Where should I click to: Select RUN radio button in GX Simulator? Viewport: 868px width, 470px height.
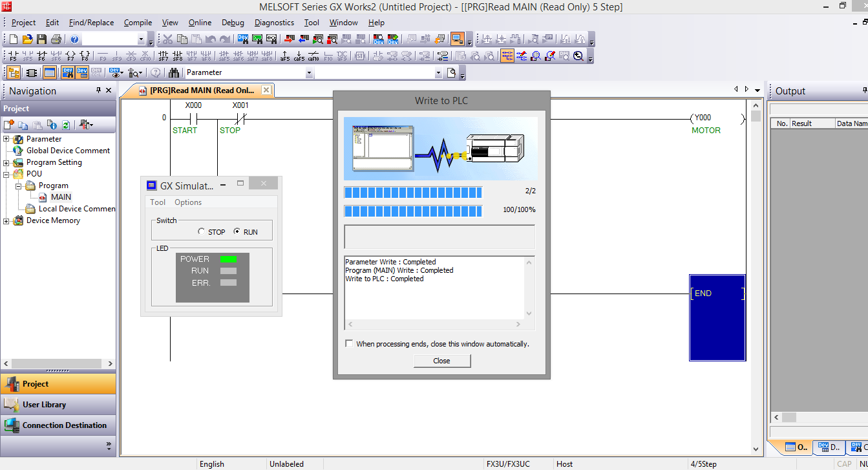point(237,232)
